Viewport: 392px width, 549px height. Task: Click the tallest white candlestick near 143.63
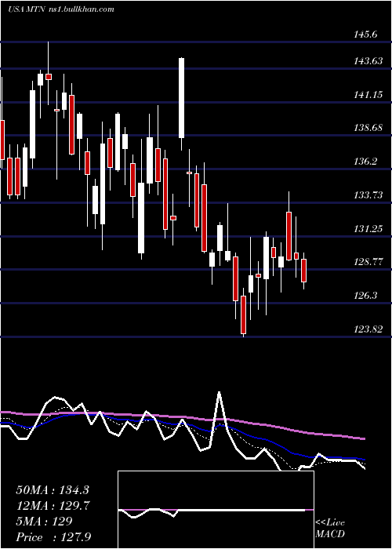181,98
